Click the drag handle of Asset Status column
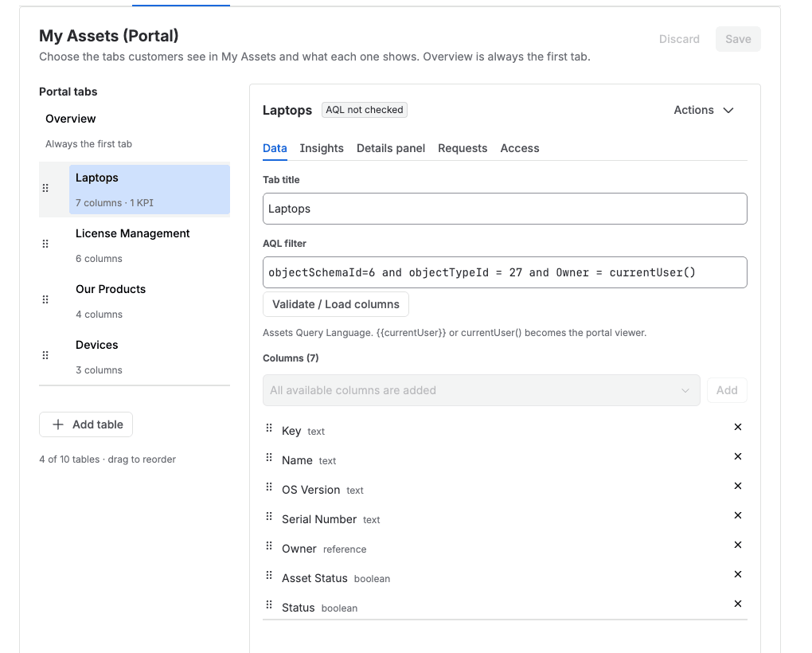 click(269, 575)
